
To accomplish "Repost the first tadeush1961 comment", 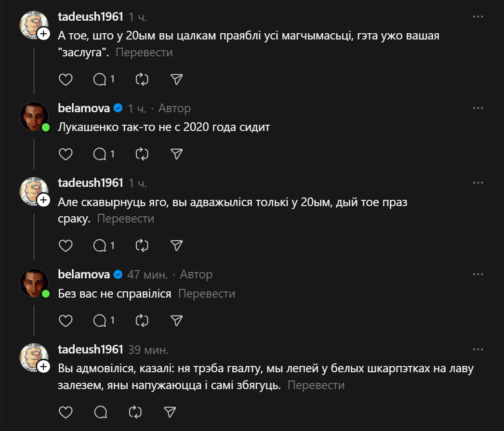I will click(x=142, y=79).
